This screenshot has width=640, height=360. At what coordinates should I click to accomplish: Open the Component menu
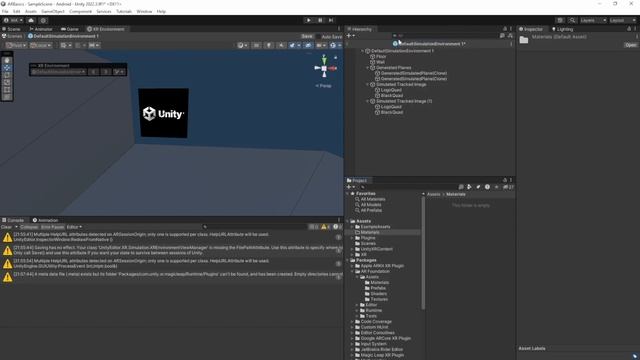pos(80,11)
